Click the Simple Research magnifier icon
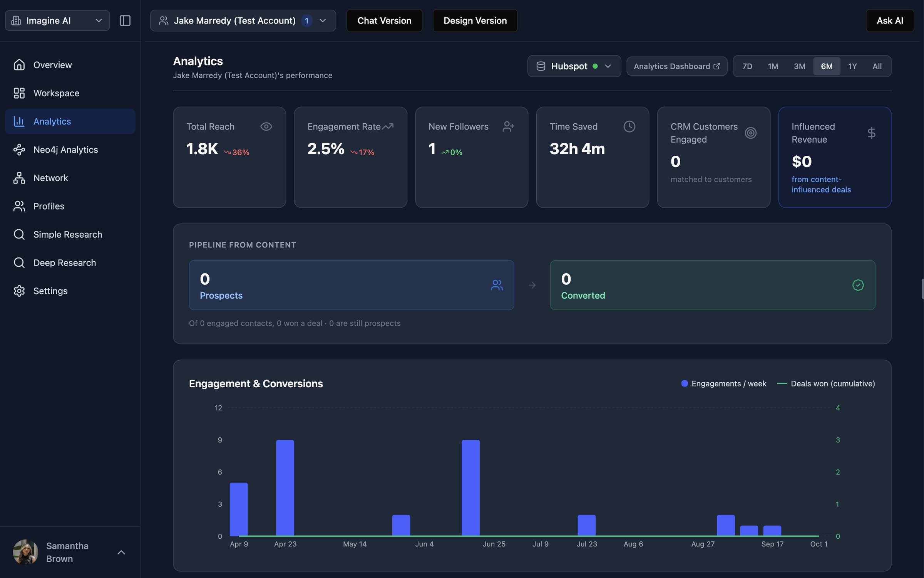The image size is (924, 578). click(19, 234)
